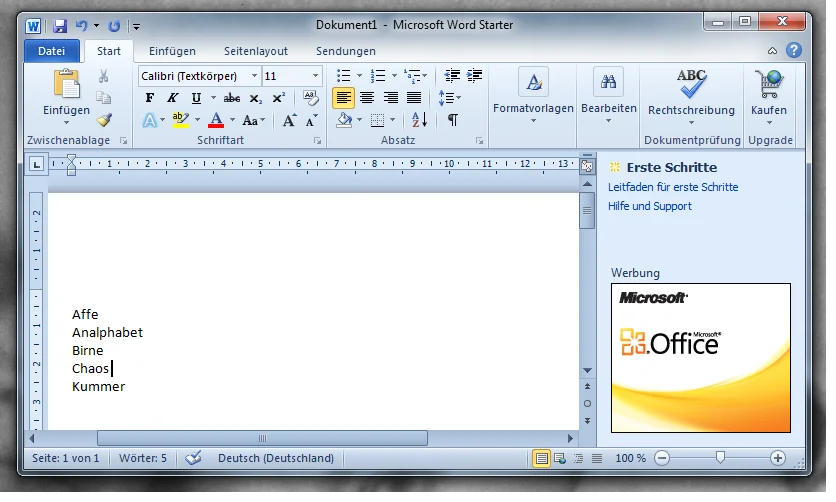Open Formatvorlagen styles gallery
The height and width of the screenshot is (502, 836).
coord(533,96)
